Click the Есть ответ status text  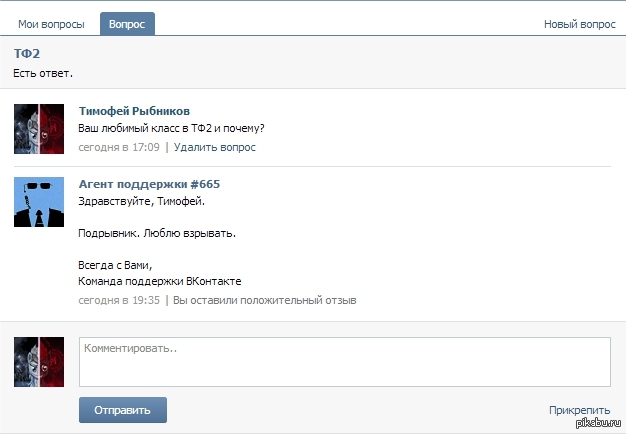point(43,73)
